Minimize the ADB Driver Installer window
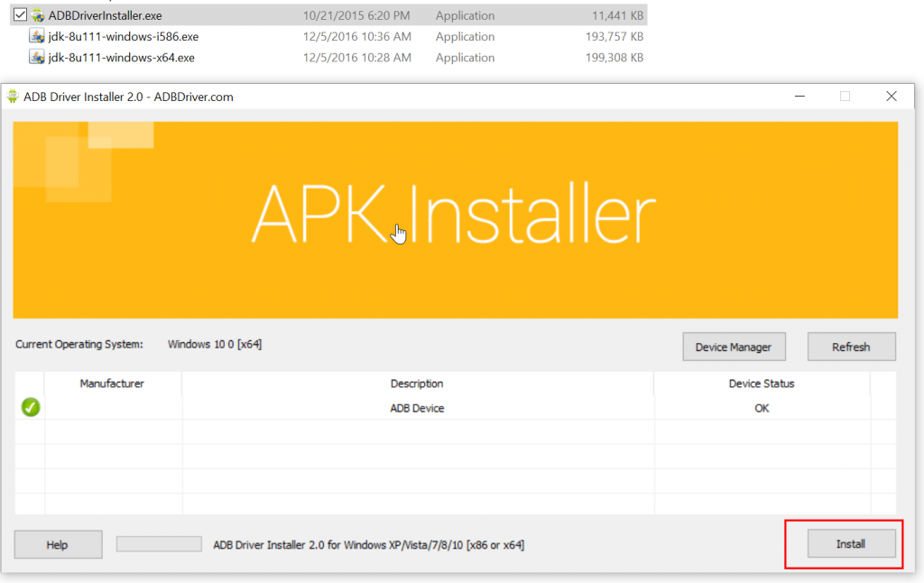Image resolution: width=924 pixels, height=583 pixels. (x=799, y=96)
